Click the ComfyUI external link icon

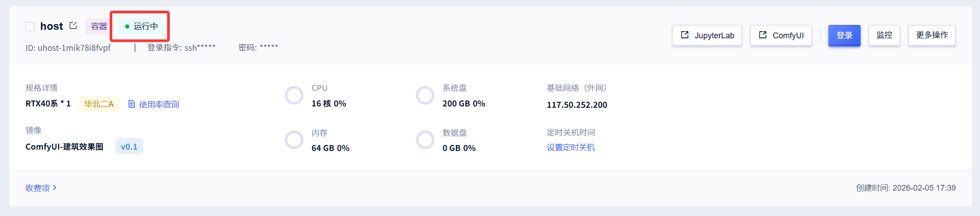click(763, 35)
